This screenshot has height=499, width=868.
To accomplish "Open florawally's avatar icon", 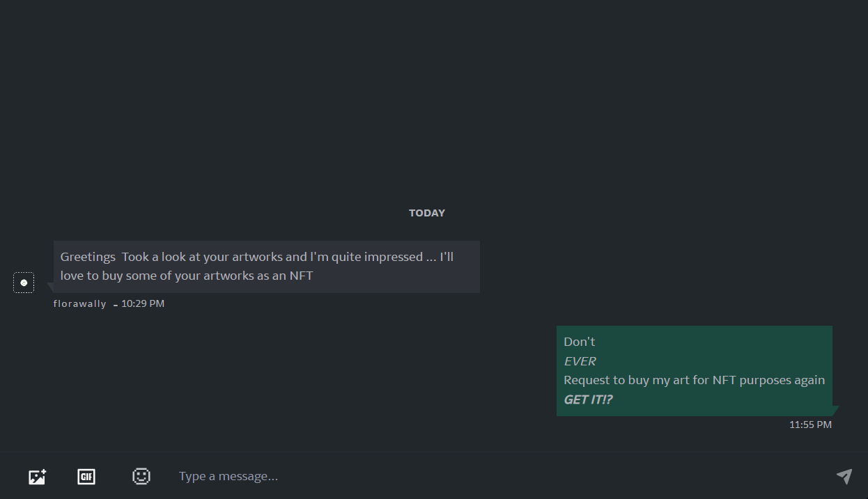I will [x=24, y=283].
